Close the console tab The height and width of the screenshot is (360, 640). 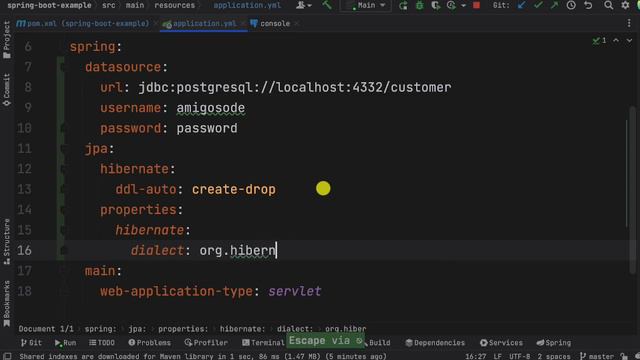297,24
